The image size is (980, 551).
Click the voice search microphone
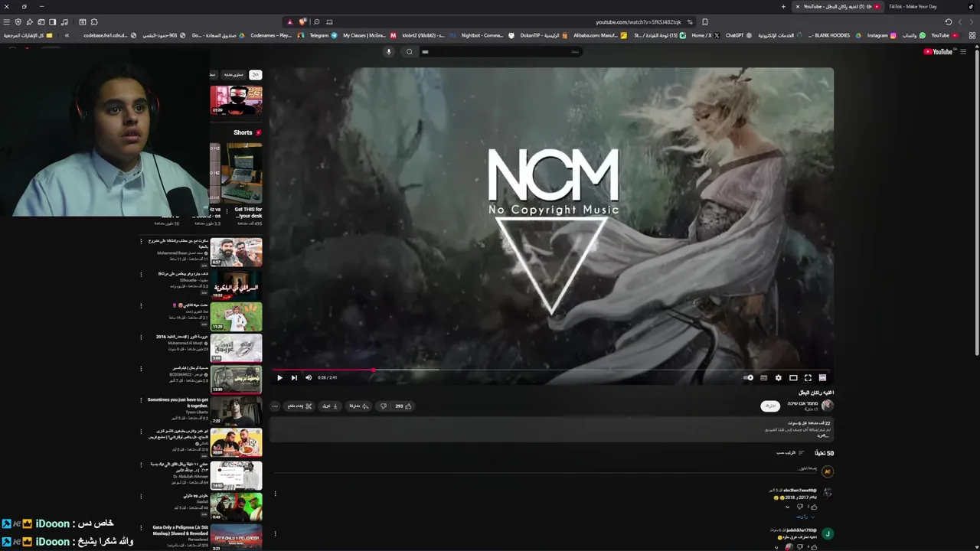click(389, 51)
